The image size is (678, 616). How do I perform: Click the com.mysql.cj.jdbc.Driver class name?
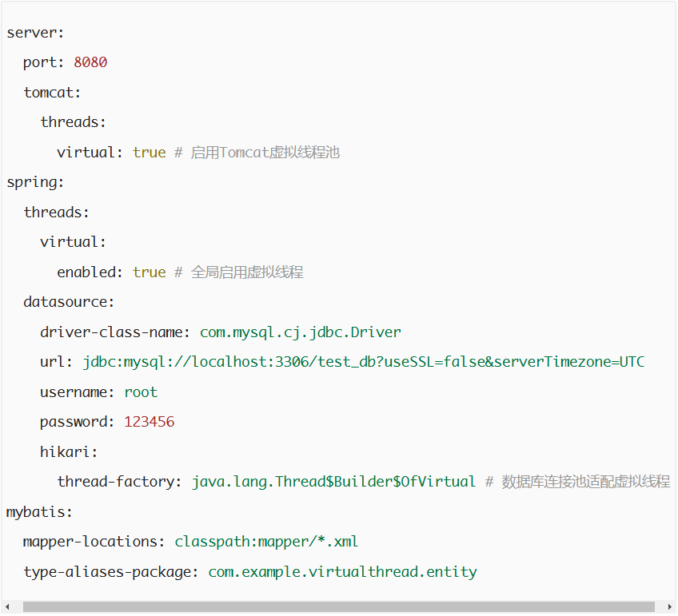(300, 332)
